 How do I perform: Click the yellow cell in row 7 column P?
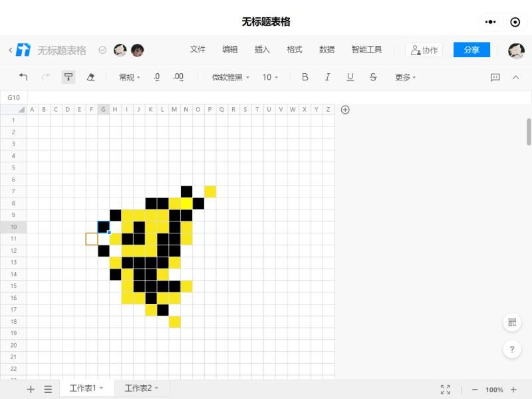tap(210, 192)
